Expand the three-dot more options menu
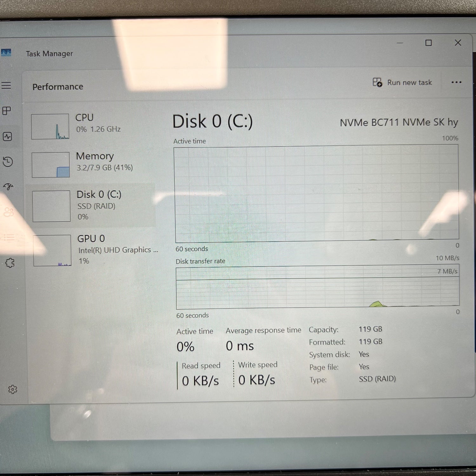This screenshot has height=476, width=476. pyautogui.click(x=456, y=82)
